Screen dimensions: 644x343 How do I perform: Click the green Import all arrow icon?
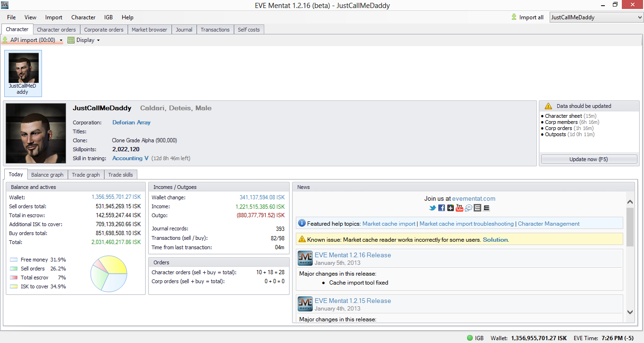514,17
